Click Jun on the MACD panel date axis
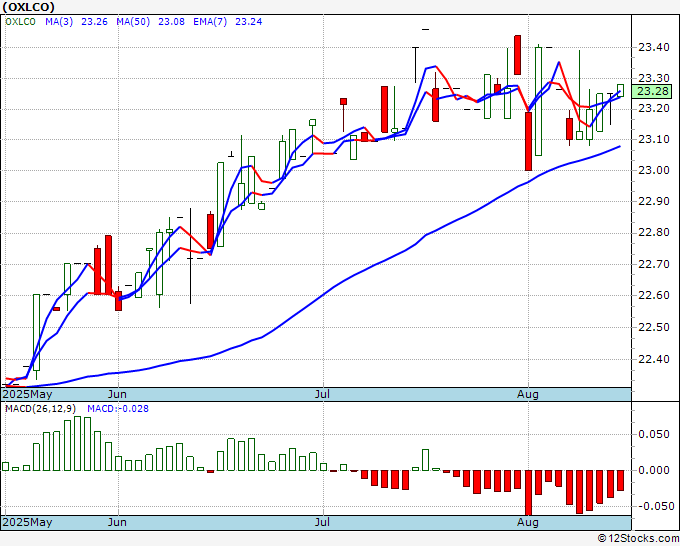 (117, 522)
